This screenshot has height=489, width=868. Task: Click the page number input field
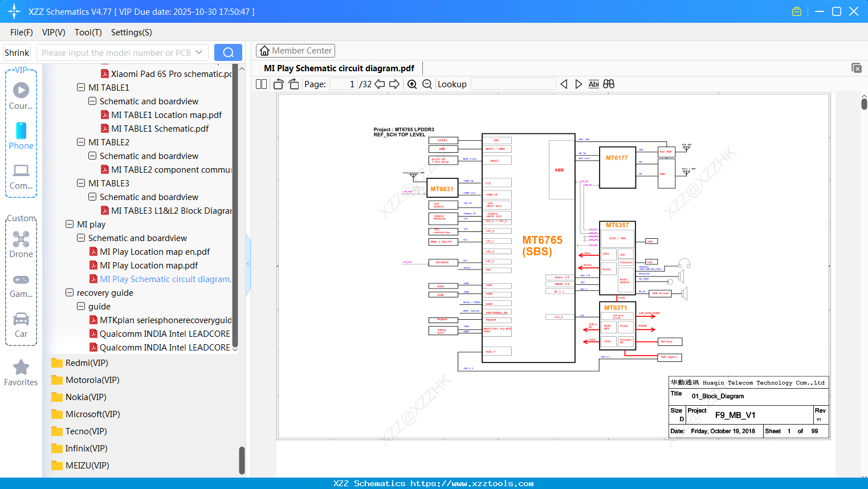(342, 84)
